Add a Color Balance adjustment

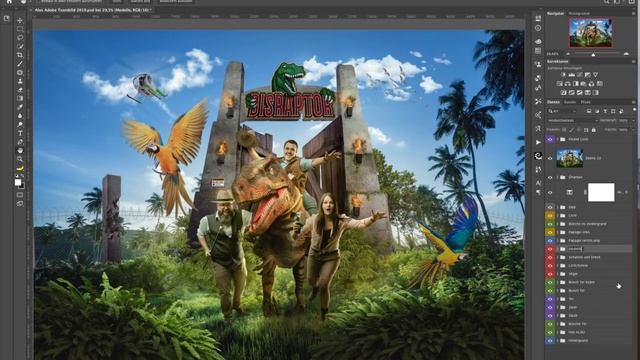567,84
